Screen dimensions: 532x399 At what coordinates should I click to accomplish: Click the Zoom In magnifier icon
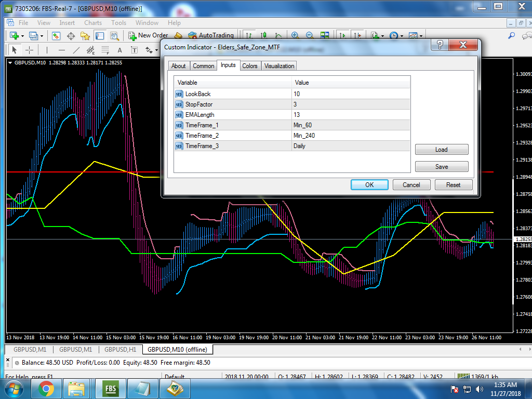[295, 36]
